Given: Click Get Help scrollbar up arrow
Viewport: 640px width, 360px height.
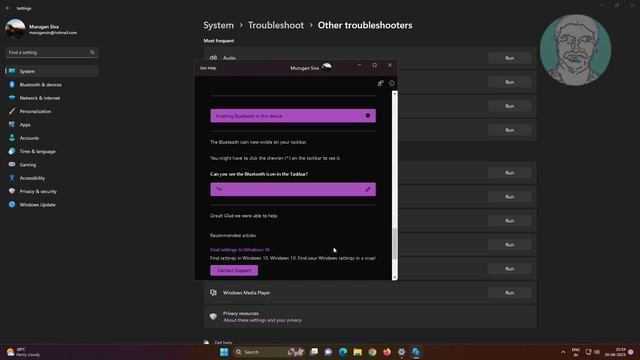Looking at the screenshot, I should click(394, 94).
